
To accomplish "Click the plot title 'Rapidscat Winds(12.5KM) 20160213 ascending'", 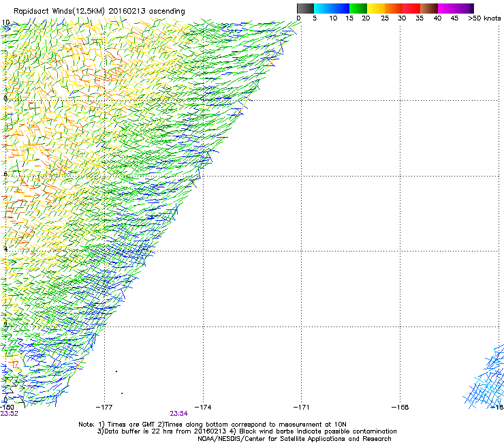I will [x=99, y=12].
